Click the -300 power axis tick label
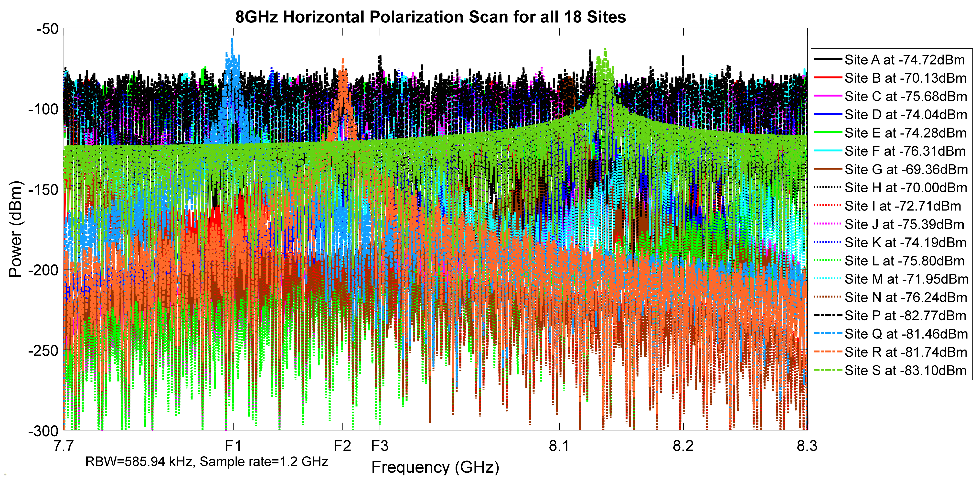980x482 pixels. tap(43, 431)
